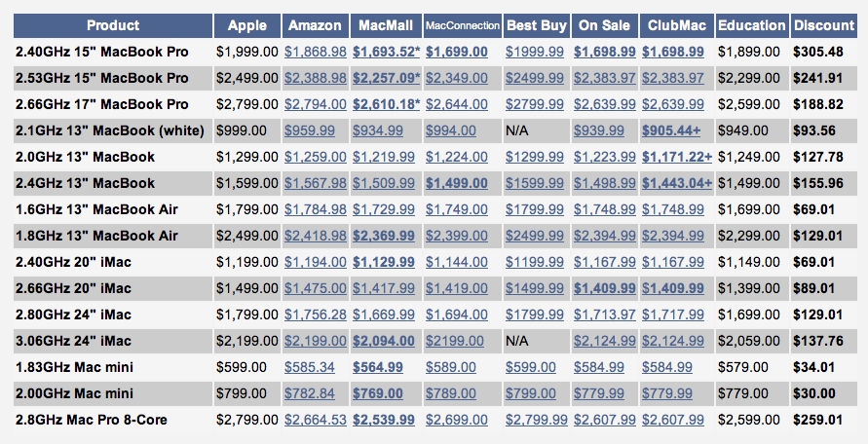Open ClubMac $1,443.04+ price link
Image resolution: width=868 pixels, height=444 pixels.
pos(677,183)
